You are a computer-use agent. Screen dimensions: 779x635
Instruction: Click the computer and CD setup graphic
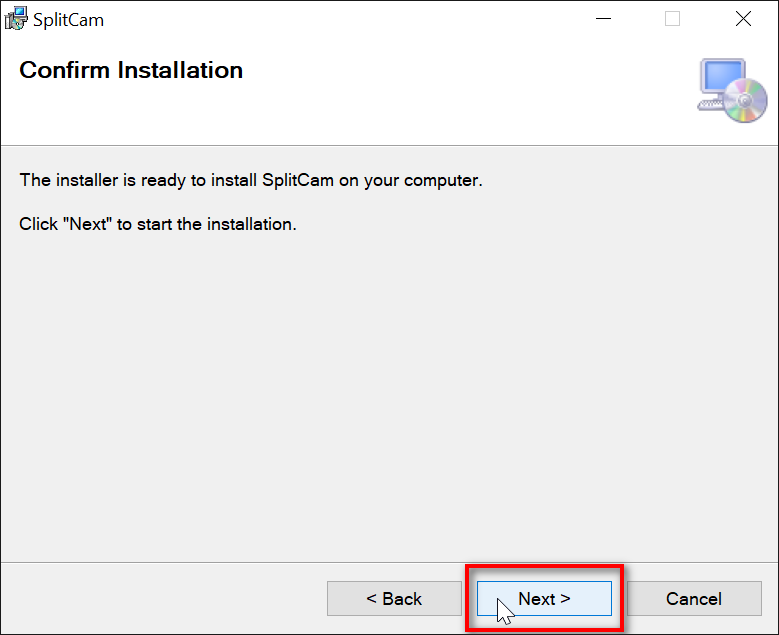[x=732, y=90]
